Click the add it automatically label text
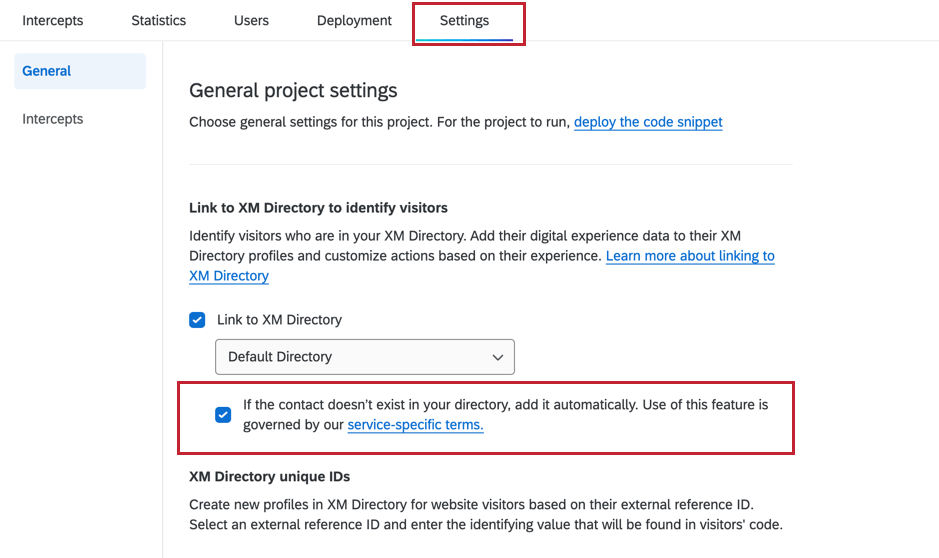This screenshot has height=558, width=939. pos(505,414)
